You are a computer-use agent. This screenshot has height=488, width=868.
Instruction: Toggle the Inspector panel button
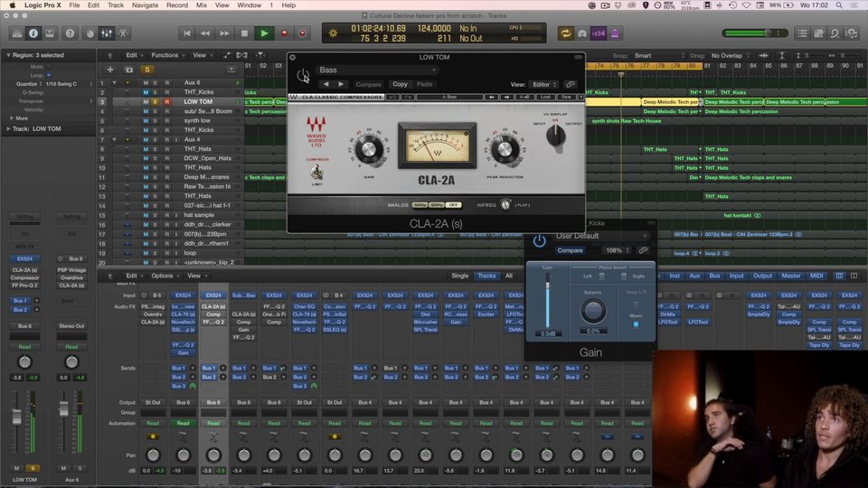(33, 33)
